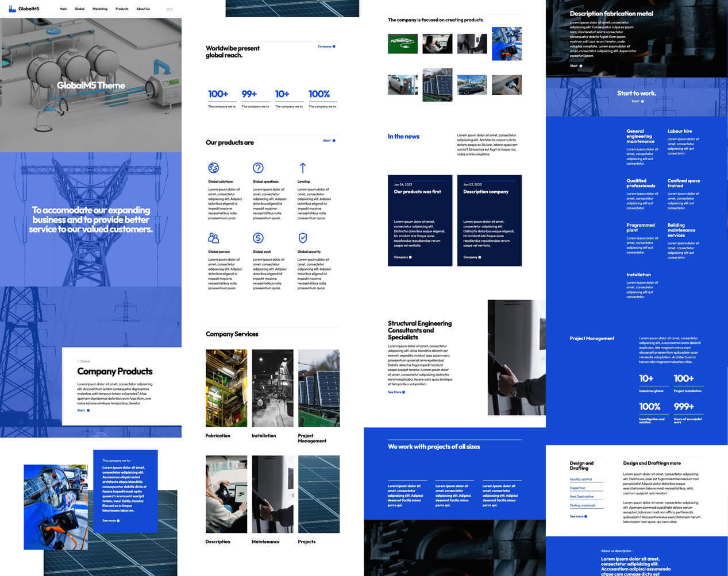Click the Company link beside Worldwide present
The height and width of the screenshot is (576, 728).
[326, 47]
